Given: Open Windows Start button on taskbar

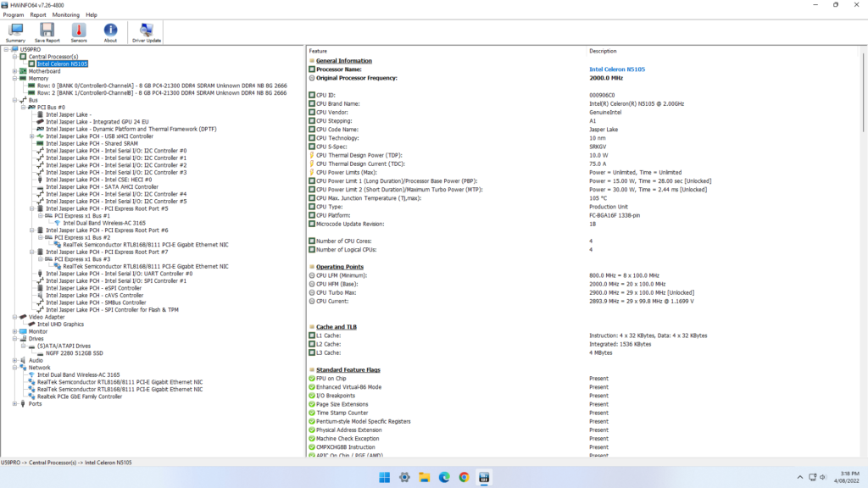Looking at the screenshot, I should 384,477.
